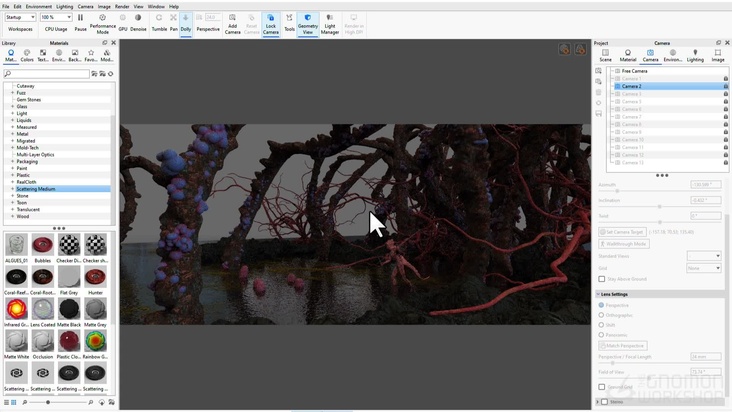
Task: Expand the Plastic material category
Action: coord(13,175)
